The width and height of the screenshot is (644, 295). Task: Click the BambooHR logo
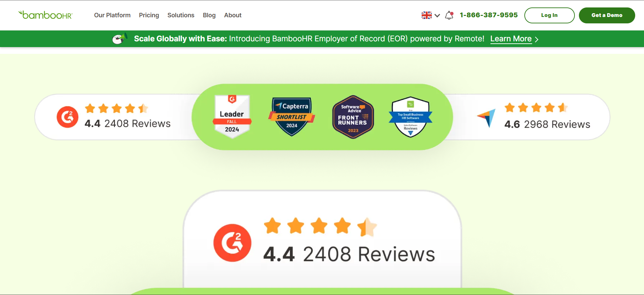point(45,15)
